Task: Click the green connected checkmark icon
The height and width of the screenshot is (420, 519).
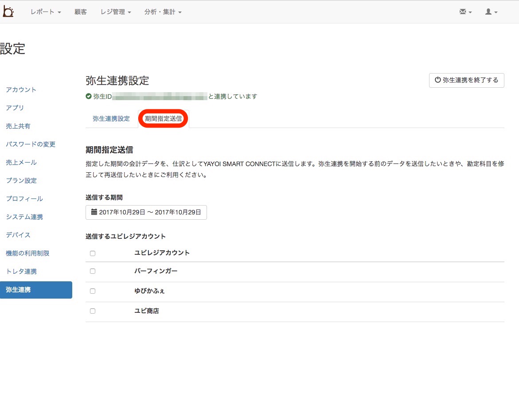Action: [89, 96]
